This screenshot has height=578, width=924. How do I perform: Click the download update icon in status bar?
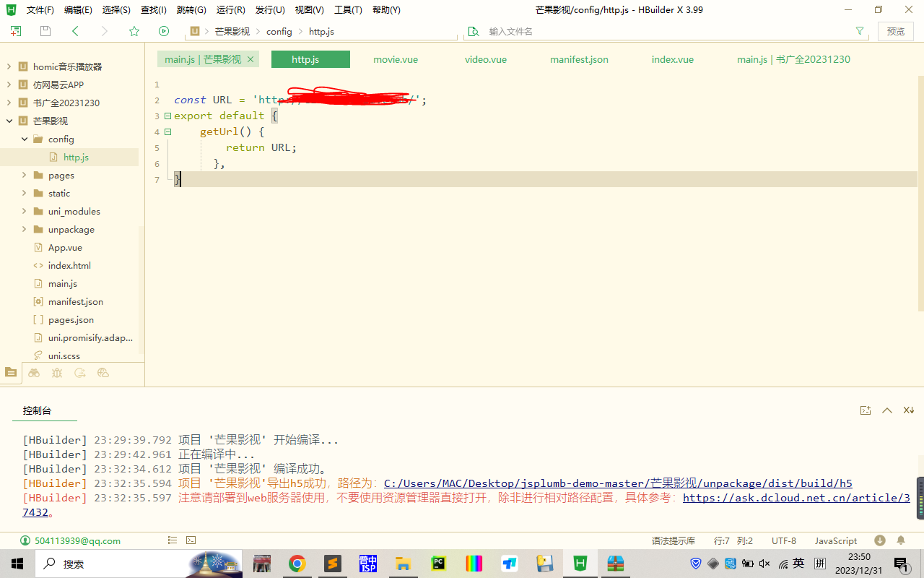tap(880, 540)
